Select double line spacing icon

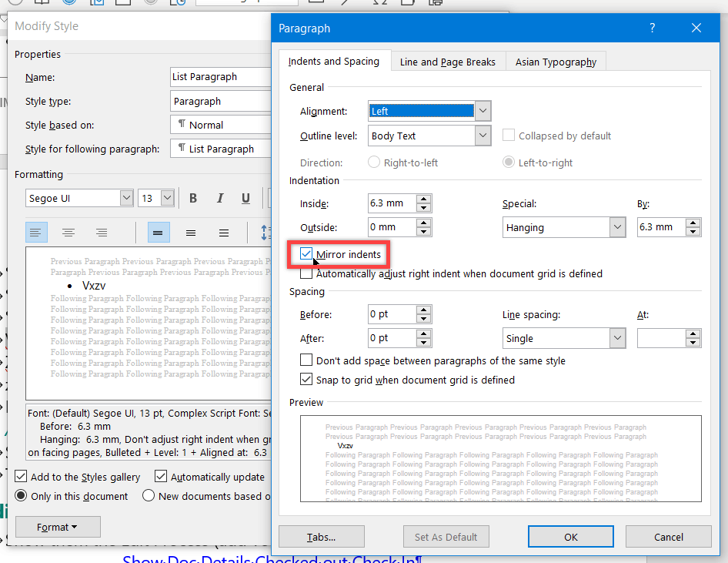pos(224,233)
